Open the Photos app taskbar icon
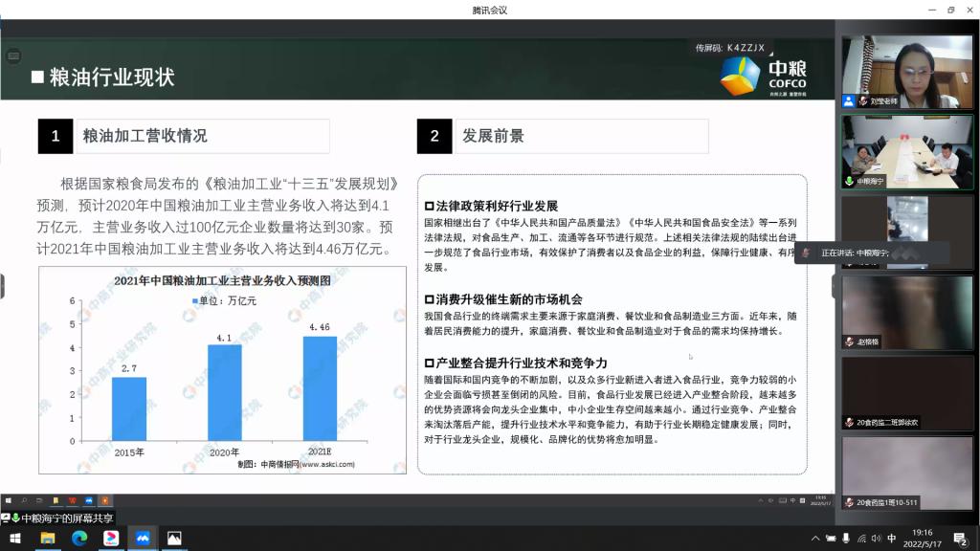The height and width of the screenshot is (551, 980). coord(174,538)
